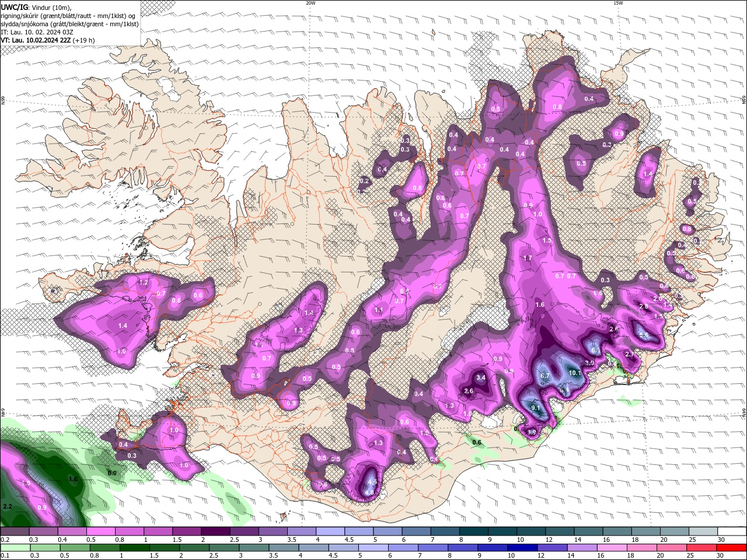The image size is (747, 560).
Task: Click the 'slydda/snjókoma' legend description line
Action: click(70, 24)
